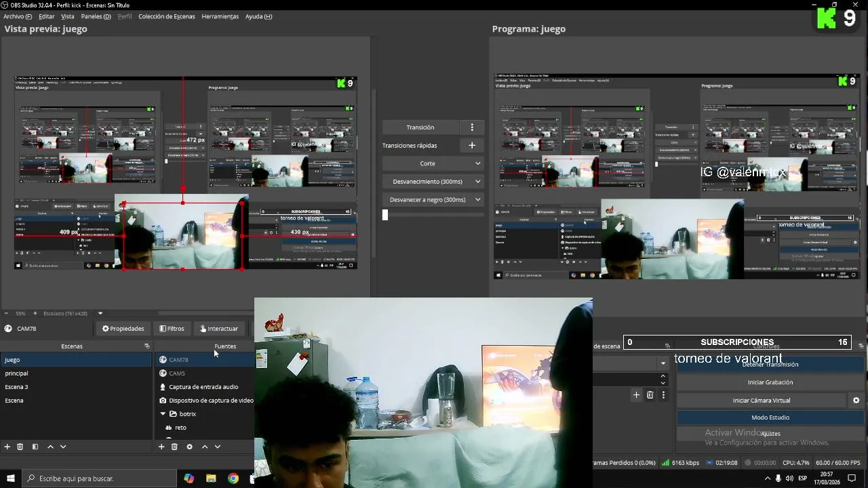Open Chrome from the taskbar
Image resolution: width=868 pixels, height=488 pixels.
pyautogui.click(x=233, y=479)
